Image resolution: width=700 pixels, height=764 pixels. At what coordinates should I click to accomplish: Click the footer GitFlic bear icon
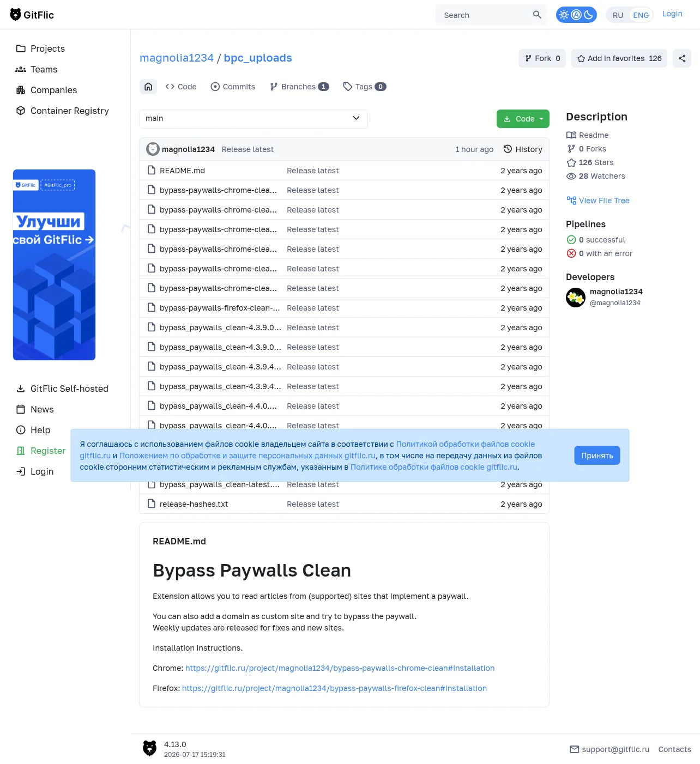pyautogui.click(x=149, y=748)
